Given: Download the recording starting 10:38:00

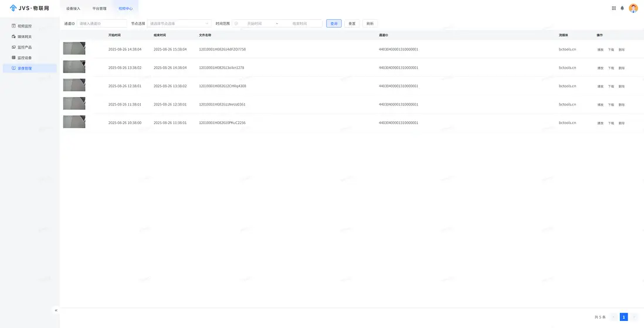Looking at the screenshot, I should [x=611, y=123].
